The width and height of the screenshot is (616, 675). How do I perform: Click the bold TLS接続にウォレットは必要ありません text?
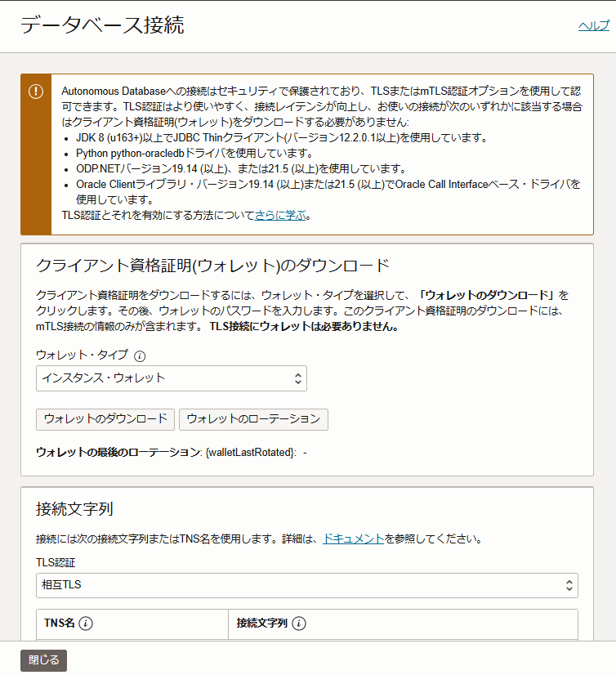[305, 327]
